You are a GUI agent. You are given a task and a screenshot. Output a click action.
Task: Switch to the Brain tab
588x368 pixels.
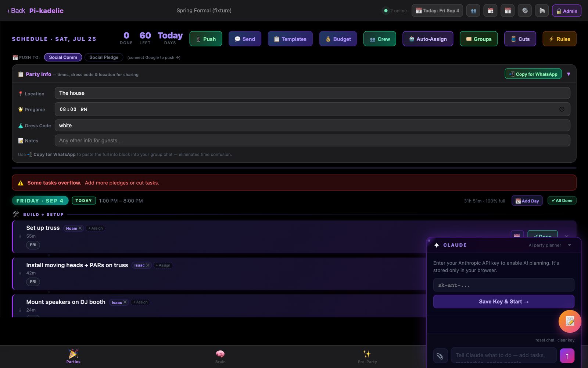[220, 356]
